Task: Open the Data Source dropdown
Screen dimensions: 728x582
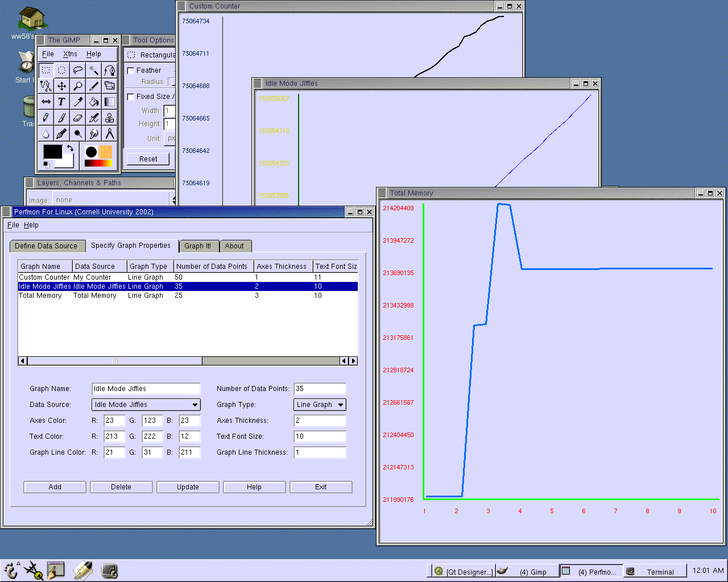Action: [146, 405]
